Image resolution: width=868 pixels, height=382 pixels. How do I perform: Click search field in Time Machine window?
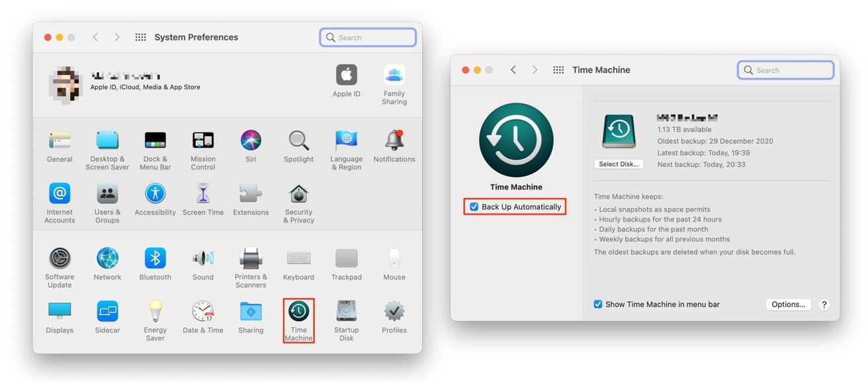tap(786, 70)
